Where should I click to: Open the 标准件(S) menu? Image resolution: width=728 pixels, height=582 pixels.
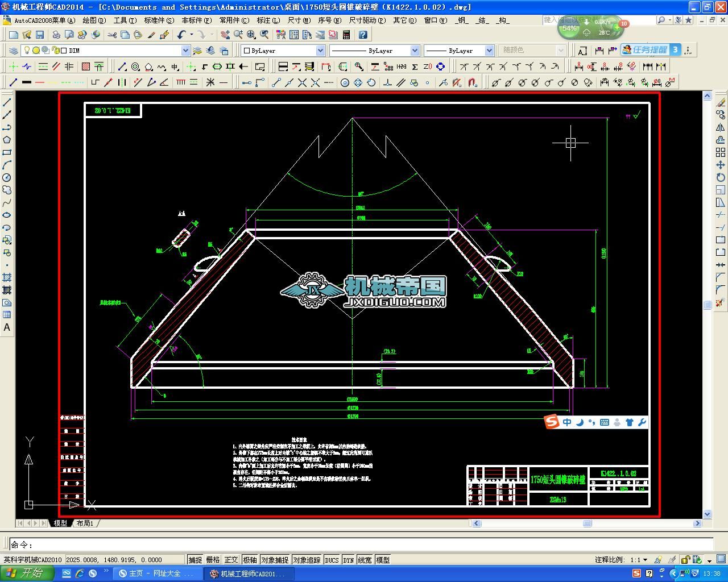tap(159, 20)
